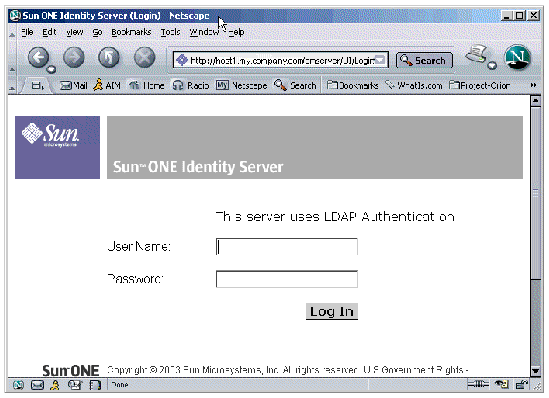Expand the URL bar history dropdown
The image size is (549, 398).
(381, 60)
